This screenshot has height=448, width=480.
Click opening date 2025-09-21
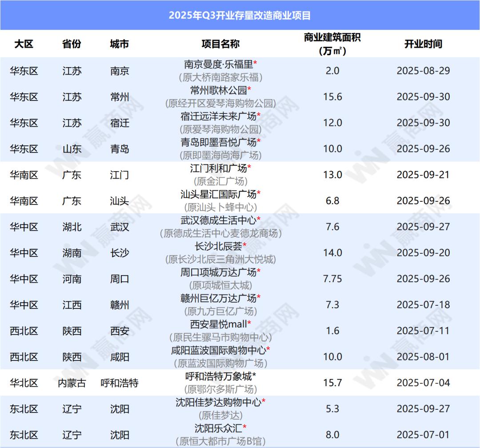pyautogui.click(x=424, y=175)
